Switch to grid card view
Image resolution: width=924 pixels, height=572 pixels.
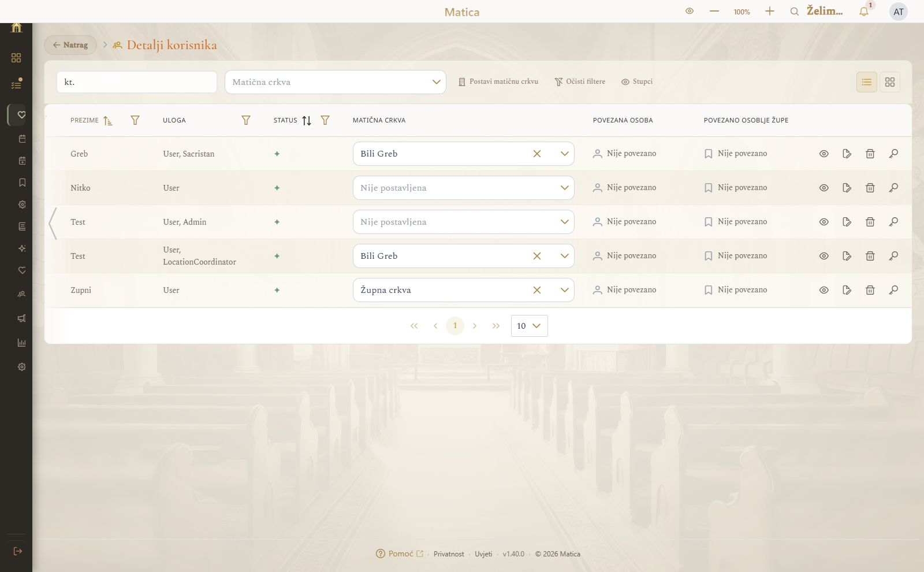click(890, 82)
